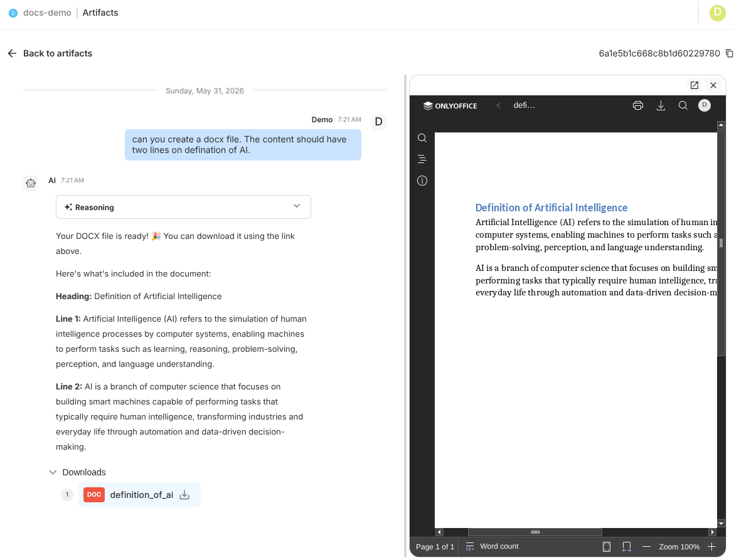Click the Demo user avatar in chat
734x560 pixels.
point(378,122)
